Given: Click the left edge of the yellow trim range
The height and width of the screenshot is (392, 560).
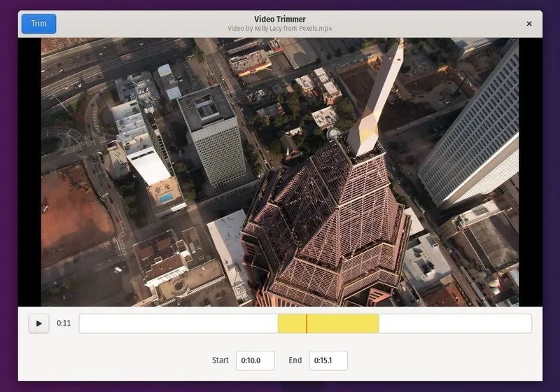Looking at the screenshot, I should [x=279, y=323].
